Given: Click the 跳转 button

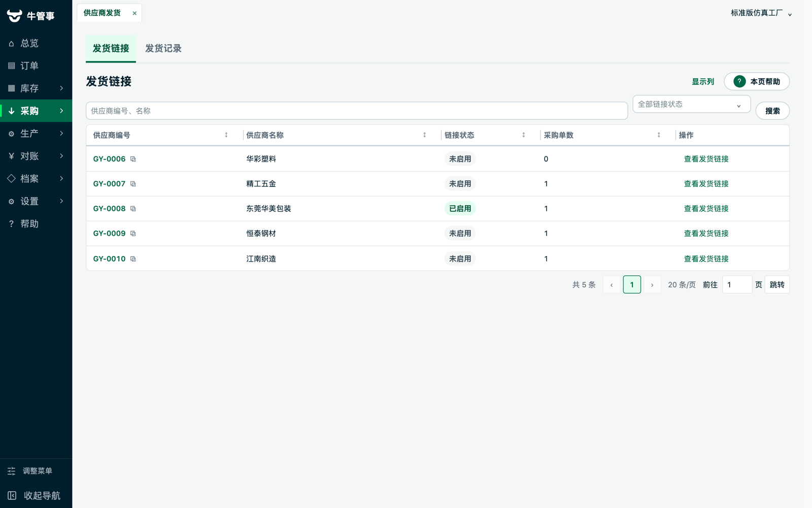Looking at the screenshot, I should tap(777, 284).
